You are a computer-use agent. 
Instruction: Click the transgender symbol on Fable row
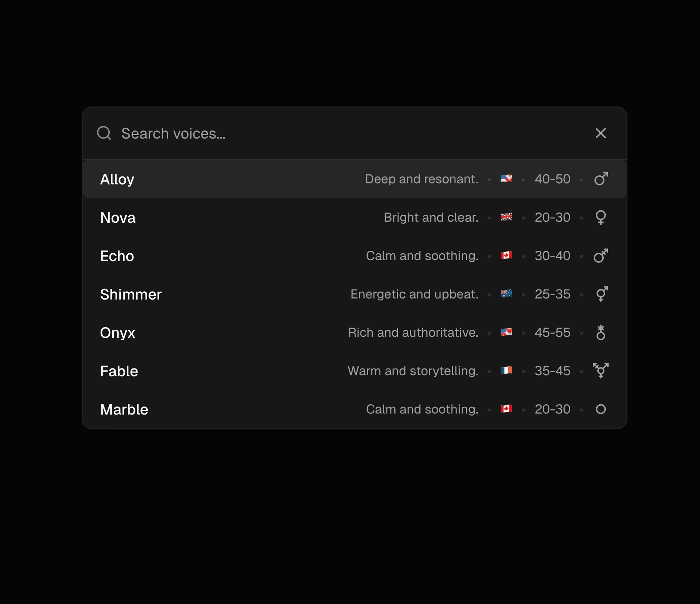(601, 371)
